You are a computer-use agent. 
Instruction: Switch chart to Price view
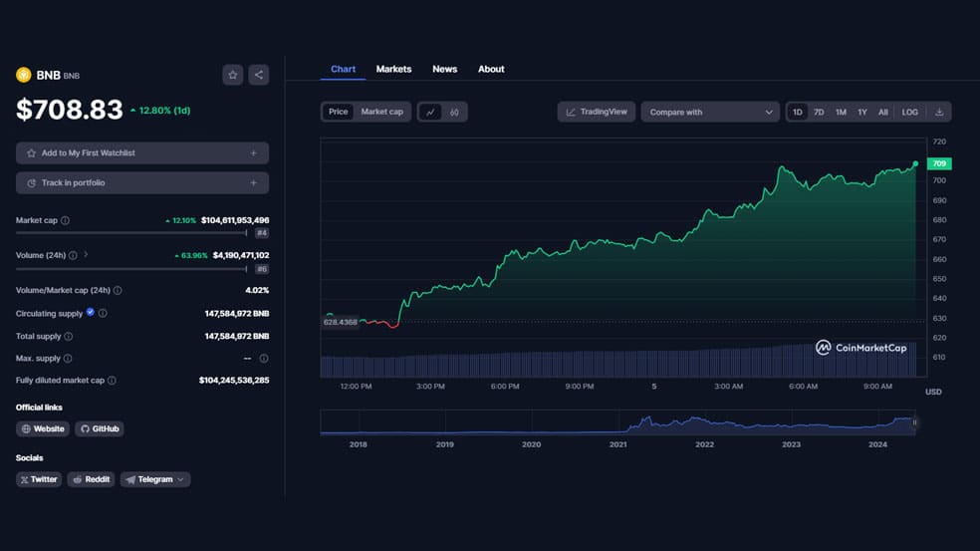pos(339,112)
